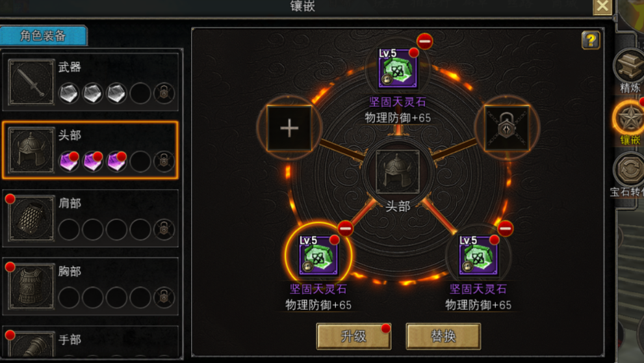Click the 升级 upgrade button
Image resolution: width=644 pixels, height=363 pixels.
(x=354, y=336)
